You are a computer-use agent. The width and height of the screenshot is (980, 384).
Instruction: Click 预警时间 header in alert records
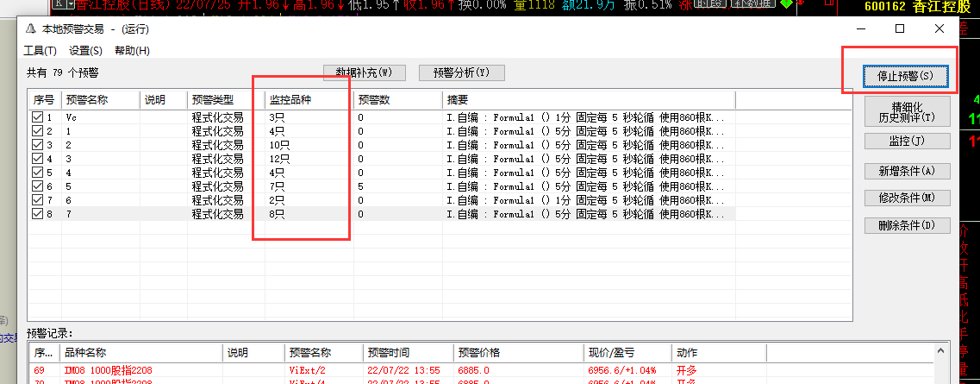409,353
